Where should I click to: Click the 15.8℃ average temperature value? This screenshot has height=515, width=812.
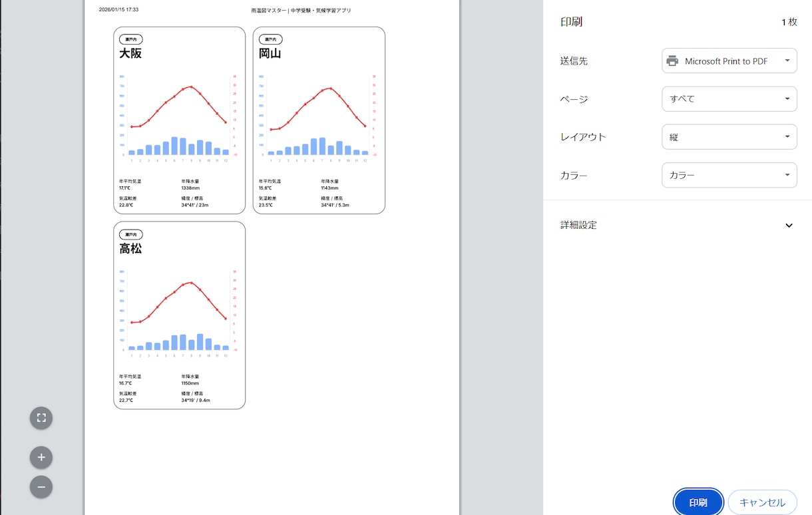(x=265, y=188)
